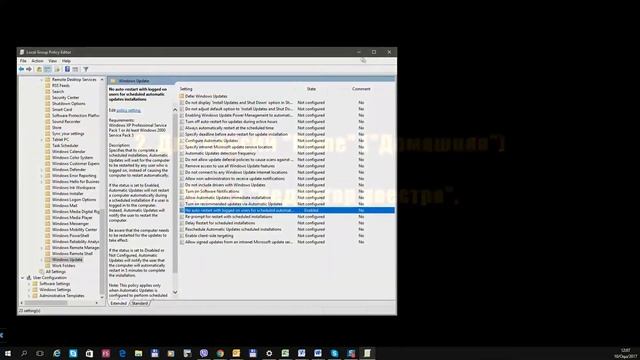Click the policy setting edit link
Image resolution: width=640 pixels, height=360 pixels.
coord(129,111)
